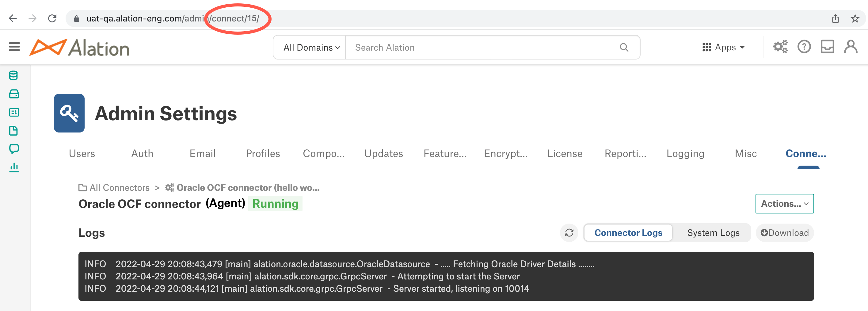Switch to the Users tab
This screenshot has width=868, height=311.
(x=82, y=153)
